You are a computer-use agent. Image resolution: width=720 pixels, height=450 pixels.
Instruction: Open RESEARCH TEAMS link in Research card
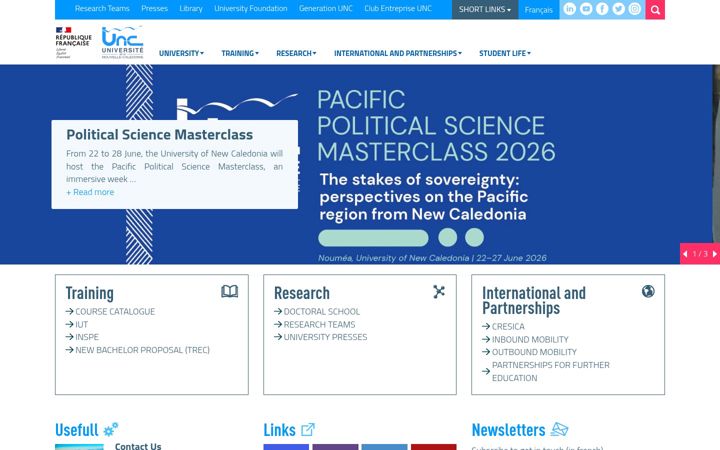(319, 324)
